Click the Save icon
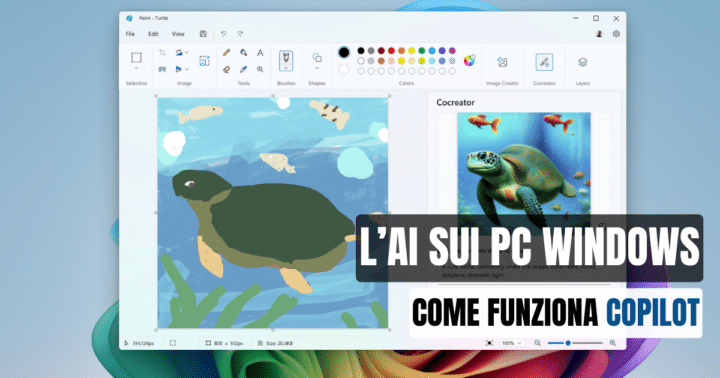The image size is (720, 378). pyautogui.click(x=203, y=34)
